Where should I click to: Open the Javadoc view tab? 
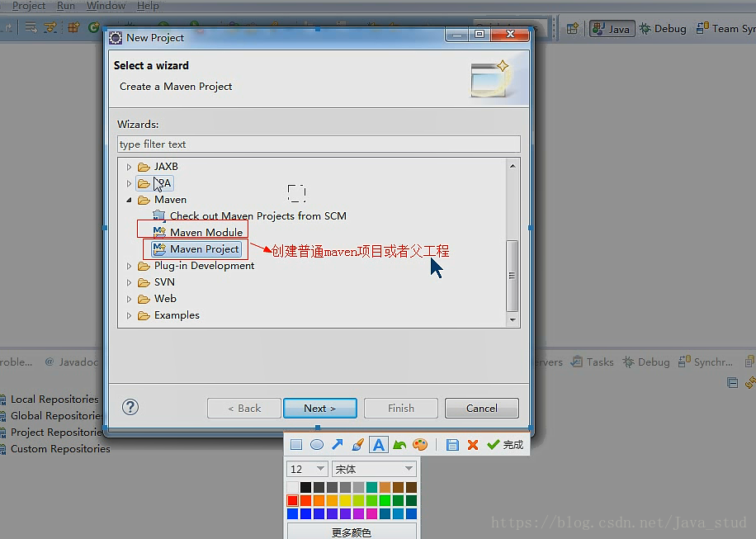72,362
